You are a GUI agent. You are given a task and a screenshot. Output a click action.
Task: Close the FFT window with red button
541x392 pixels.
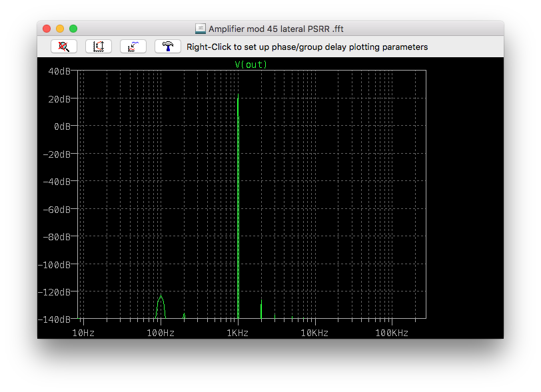click(47, 29)
